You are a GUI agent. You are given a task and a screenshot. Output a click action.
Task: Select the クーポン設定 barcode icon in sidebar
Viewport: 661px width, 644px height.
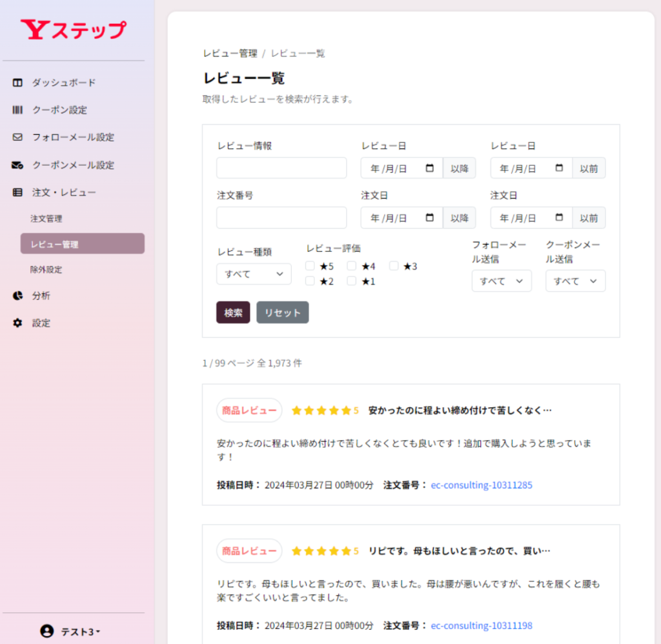point(17,110)
